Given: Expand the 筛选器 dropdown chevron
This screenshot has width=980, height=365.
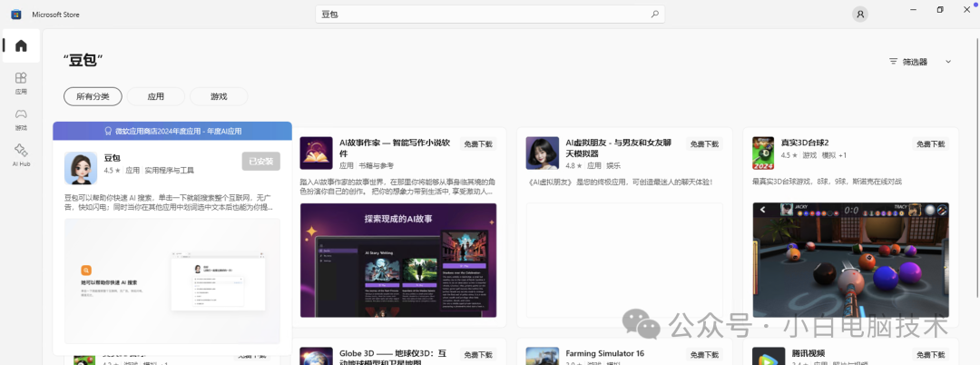Looking at the screenshot, I should pyautogui.click(x=948, y=61).
